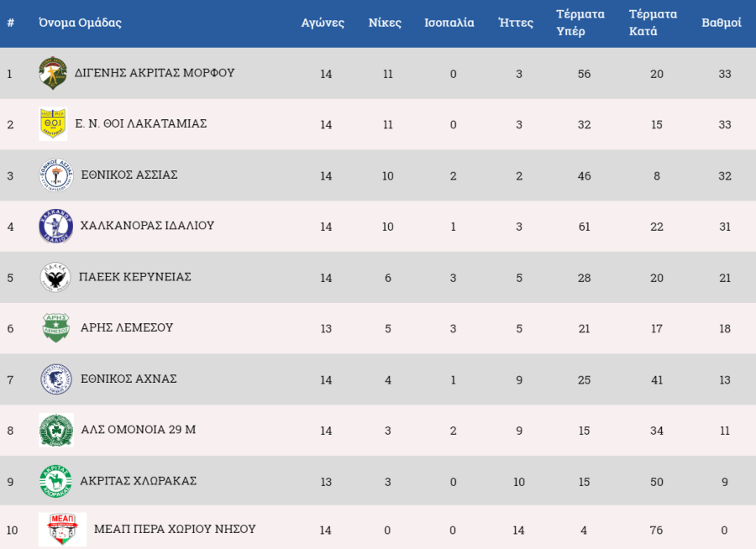Open team name ΧΑΛΚΑΝΟΡΑΣ ΙΔΑΛΙΟΥ
The image size is (756, 549).
(147, 226)
